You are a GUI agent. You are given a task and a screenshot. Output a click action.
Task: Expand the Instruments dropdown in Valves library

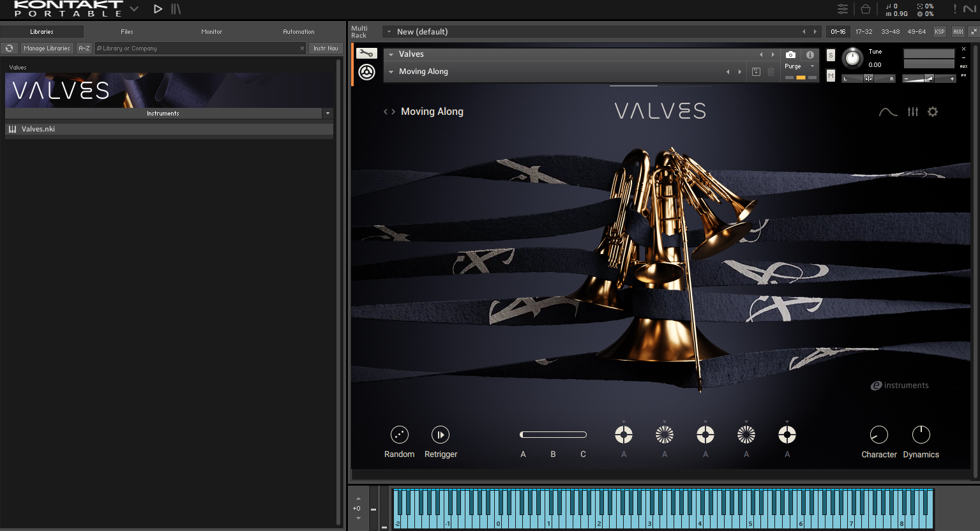tap(328, 114)
